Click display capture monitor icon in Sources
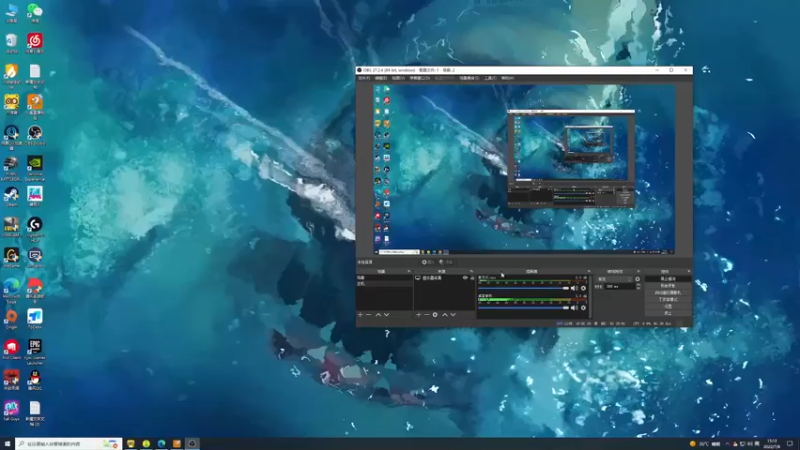800x450 pixels. [x=418, y=278]
